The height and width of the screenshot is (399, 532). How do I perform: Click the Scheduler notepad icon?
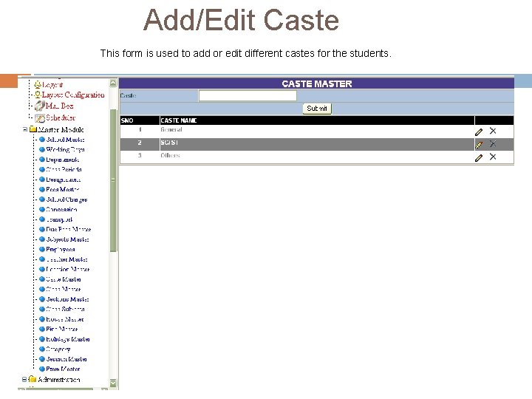[40, 118]
